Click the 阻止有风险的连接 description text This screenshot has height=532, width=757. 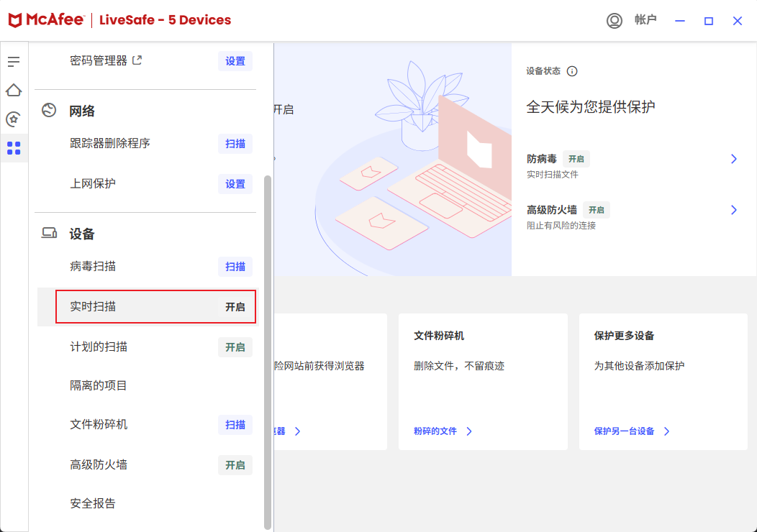pos(561,226)
